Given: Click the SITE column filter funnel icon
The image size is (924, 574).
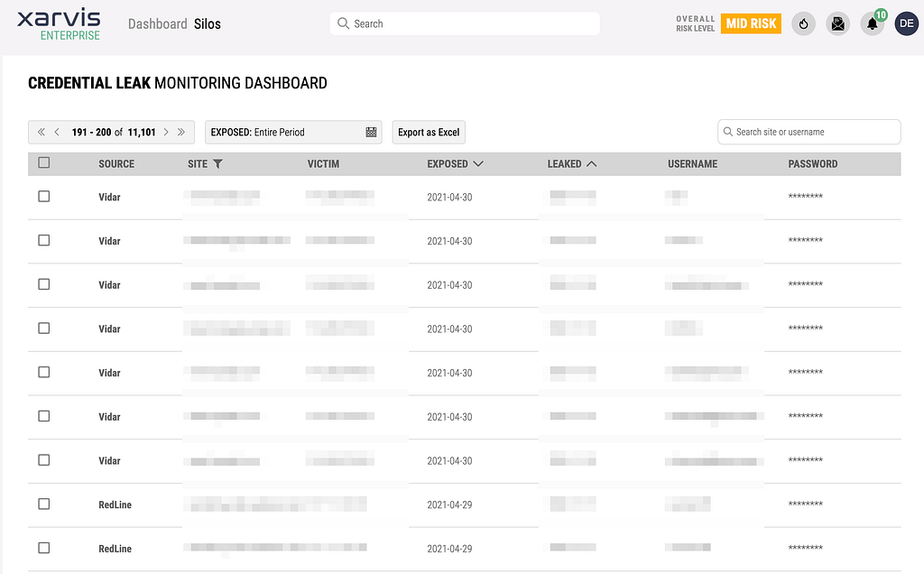Looking at the screenshot, I should coord(218,164).
